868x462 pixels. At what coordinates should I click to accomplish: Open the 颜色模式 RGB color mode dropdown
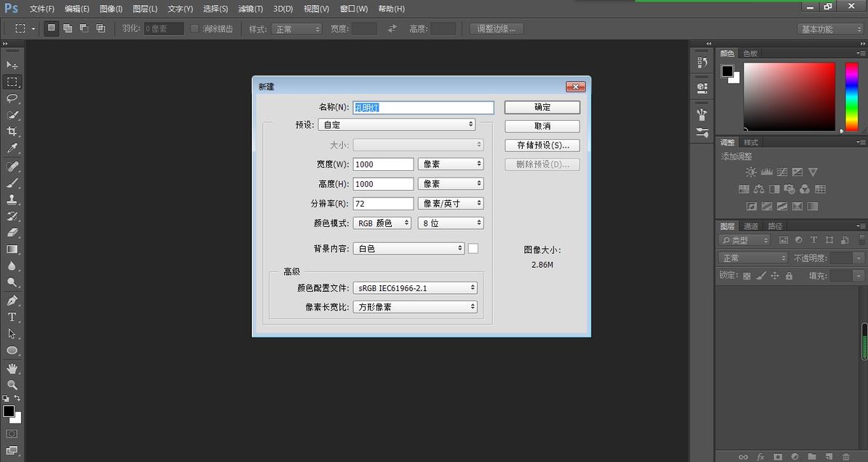point(382,223)
